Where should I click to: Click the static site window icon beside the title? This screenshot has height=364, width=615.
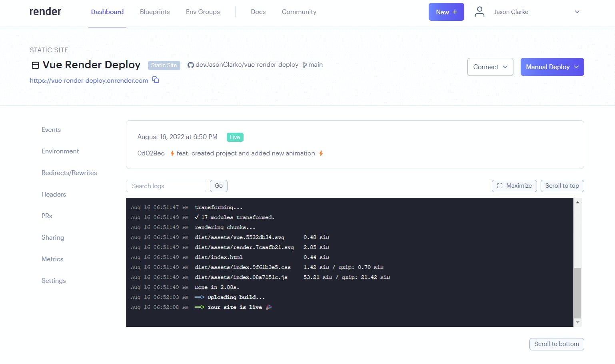tap(35, 65)
